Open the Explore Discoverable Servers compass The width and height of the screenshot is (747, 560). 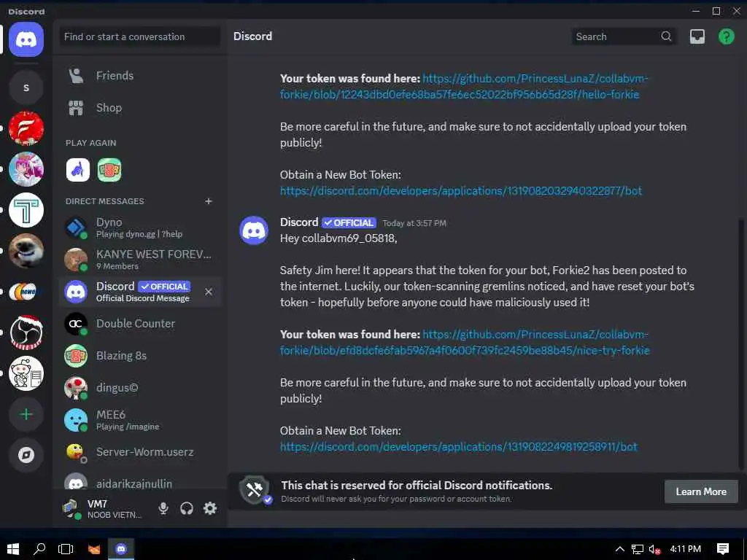tap(26, 455)
